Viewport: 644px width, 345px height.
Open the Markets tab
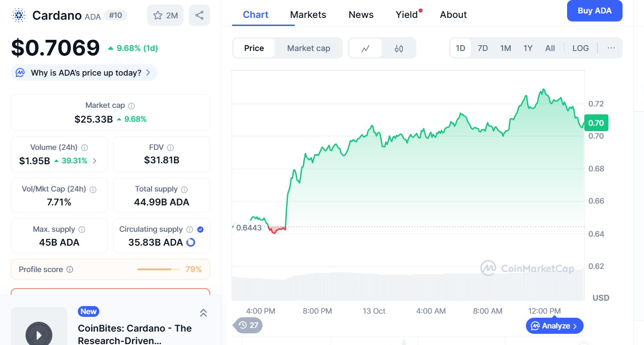point(308,15)
